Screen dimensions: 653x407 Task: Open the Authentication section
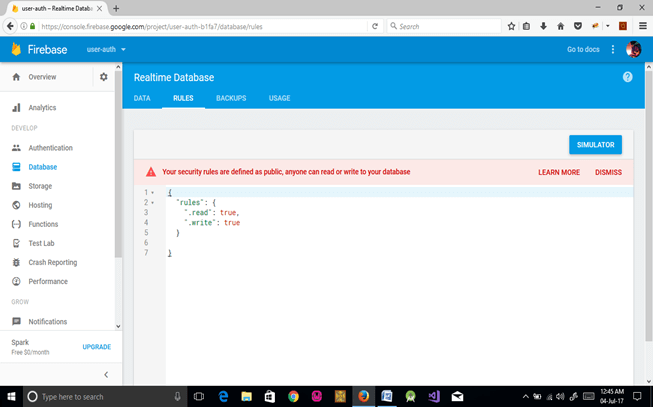[x=50, y=147]
